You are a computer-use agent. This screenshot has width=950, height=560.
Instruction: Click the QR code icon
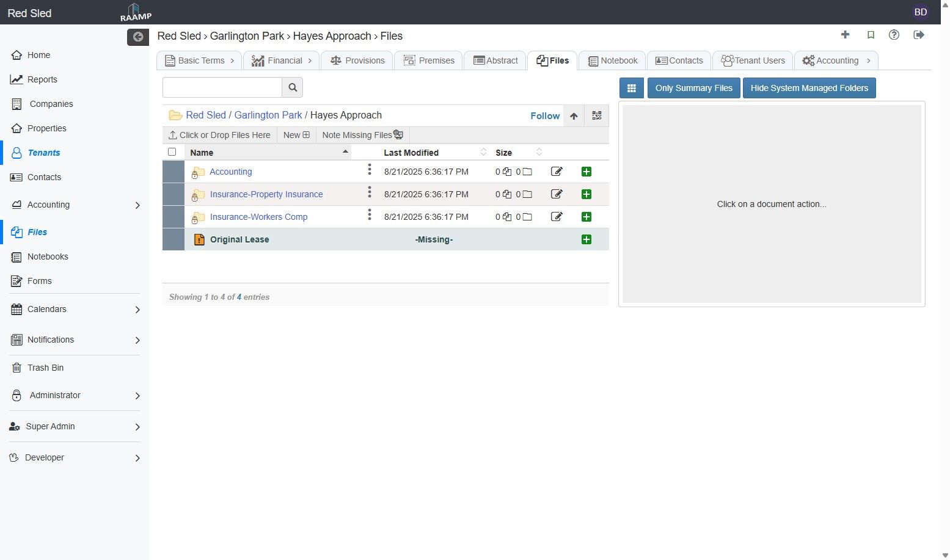(597, 116)
